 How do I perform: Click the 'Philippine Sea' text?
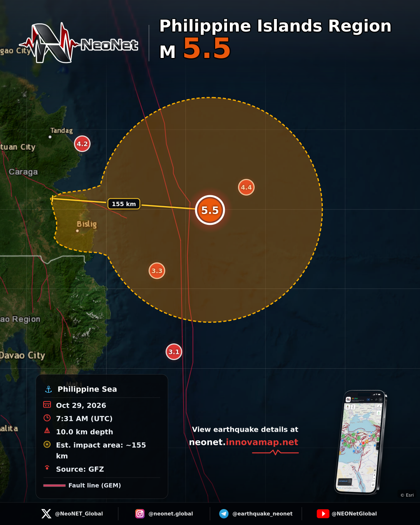[87, 389]
